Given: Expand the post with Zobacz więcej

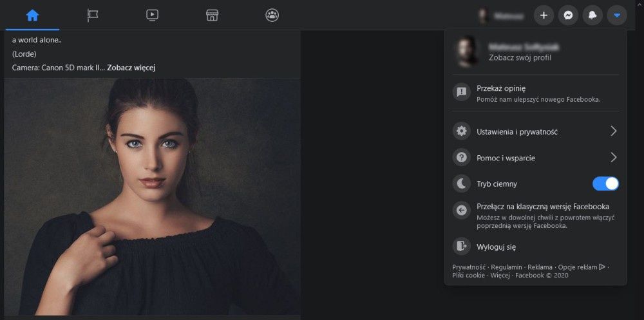Looking at the screenshot, I should 131,68.
